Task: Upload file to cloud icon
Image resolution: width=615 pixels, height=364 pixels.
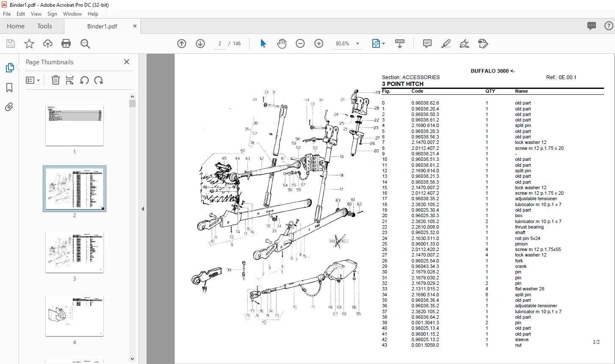Action: pyautogui.click(x=48, y=44)
